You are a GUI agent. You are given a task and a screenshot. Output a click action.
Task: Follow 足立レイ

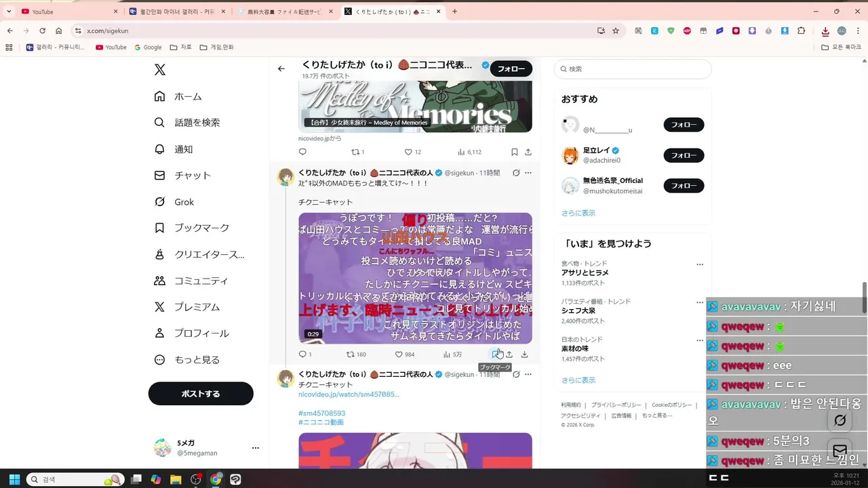tap(684, 155)
